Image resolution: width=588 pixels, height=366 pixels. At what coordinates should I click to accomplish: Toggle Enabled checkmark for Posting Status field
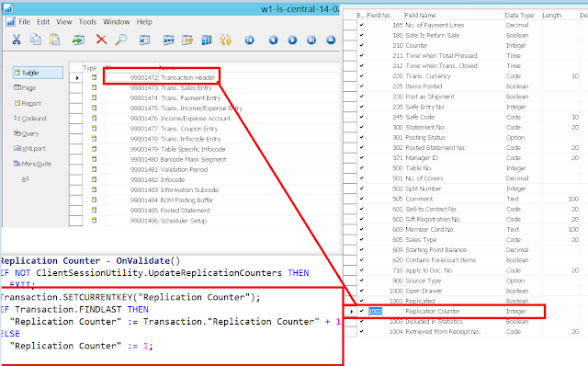click(x=361, y=137)
